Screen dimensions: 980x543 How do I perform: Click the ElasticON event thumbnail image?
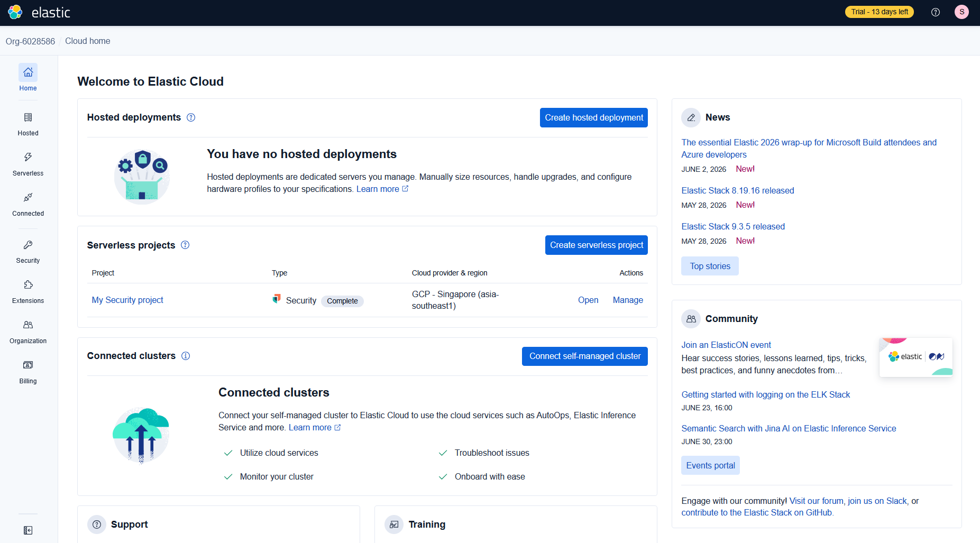916,357
